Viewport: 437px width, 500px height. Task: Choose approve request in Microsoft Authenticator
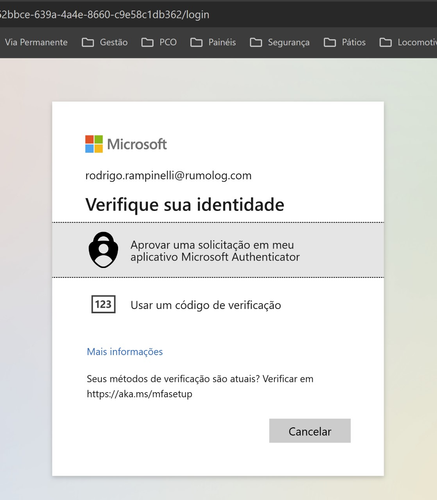tap(218, 250)
